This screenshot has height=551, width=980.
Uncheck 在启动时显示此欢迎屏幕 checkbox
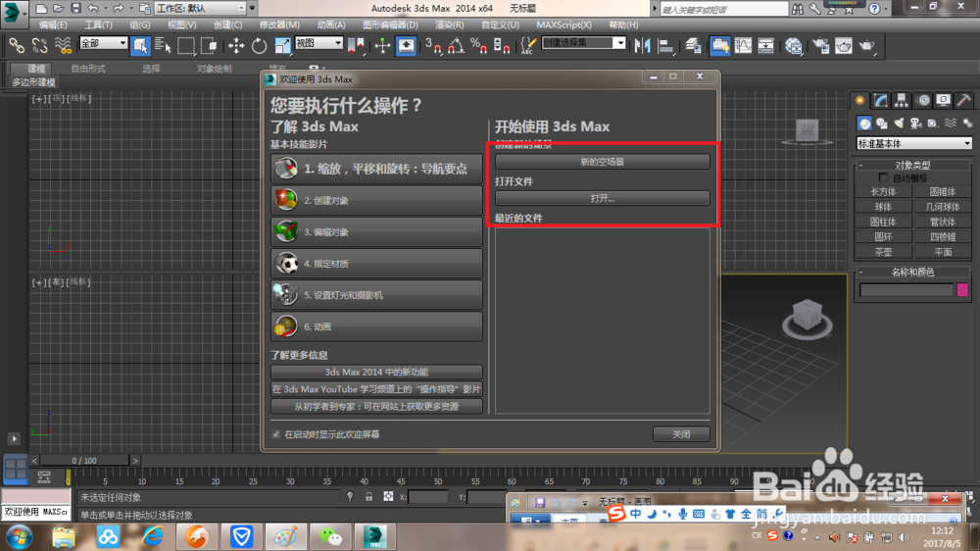pos(275,434)
